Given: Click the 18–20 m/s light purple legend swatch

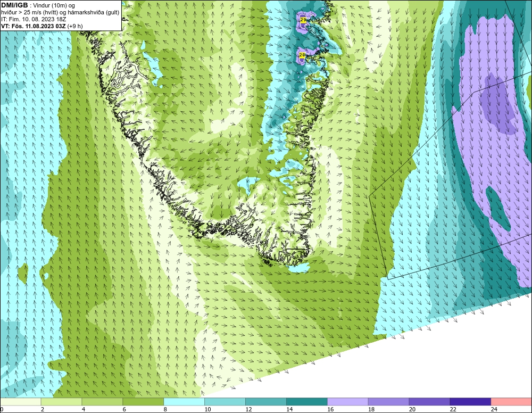Looking at the screenshot, I should (388, 402).
